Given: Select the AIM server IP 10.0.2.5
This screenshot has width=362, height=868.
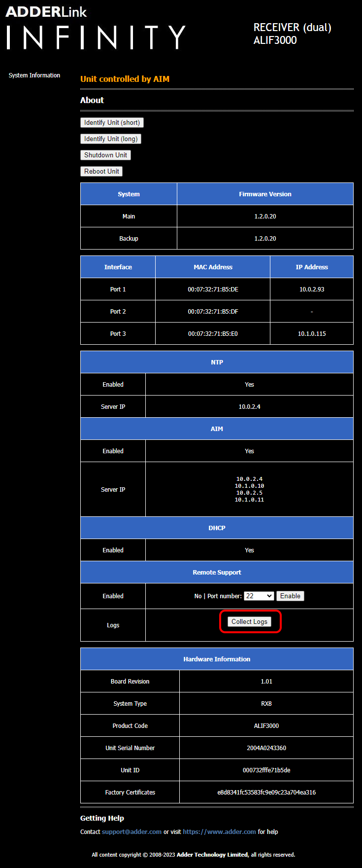Looking at the screenshot, I should tap(249, 493).
